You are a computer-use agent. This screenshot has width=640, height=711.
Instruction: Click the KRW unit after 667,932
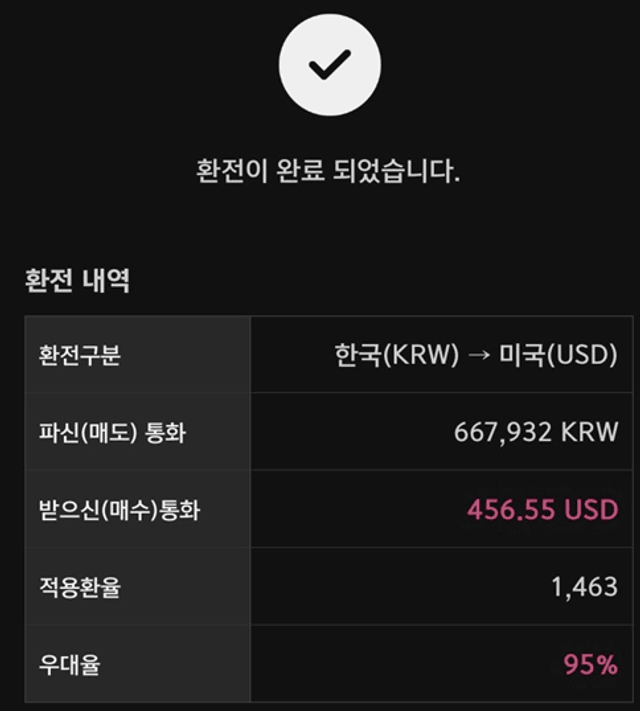(x=590, y=432)
